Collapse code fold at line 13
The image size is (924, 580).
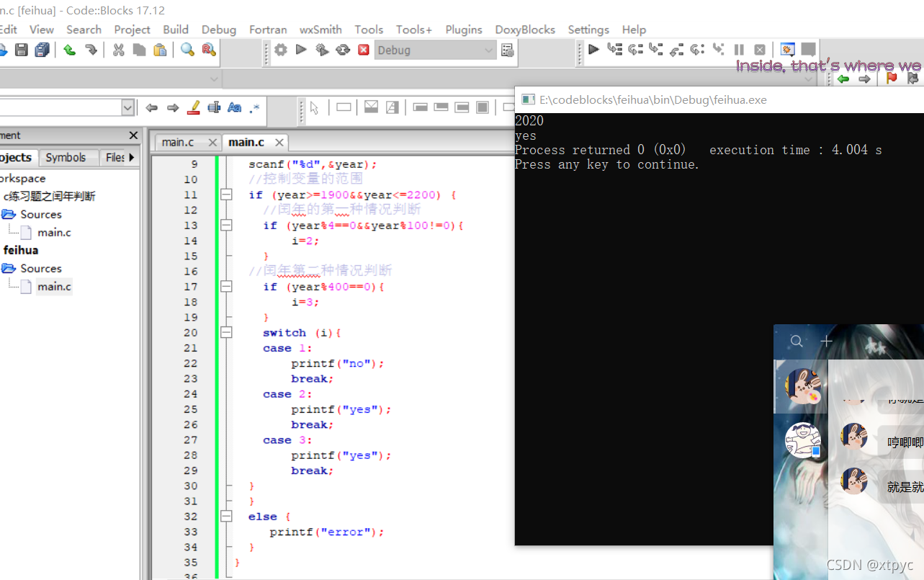(x=226, y=226)
